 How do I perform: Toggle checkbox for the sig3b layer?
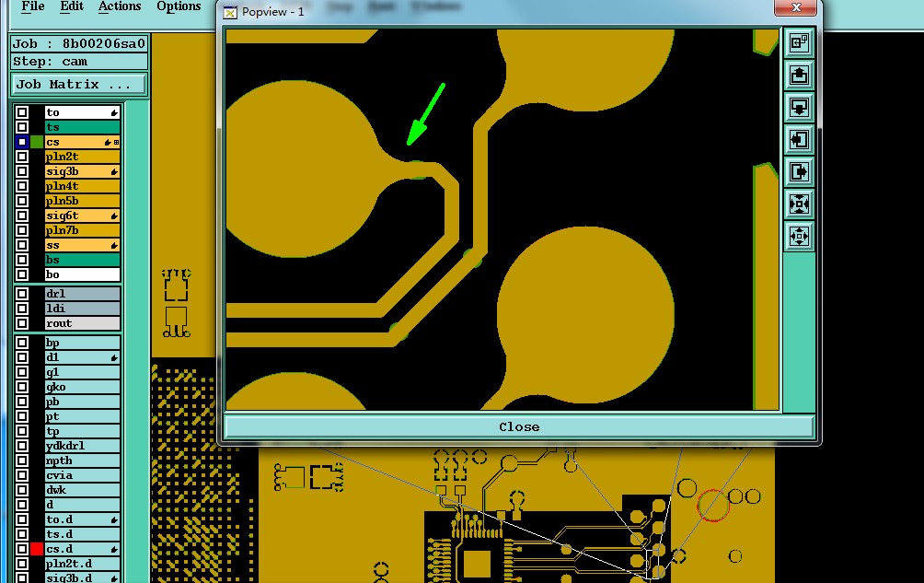[22, 171]
